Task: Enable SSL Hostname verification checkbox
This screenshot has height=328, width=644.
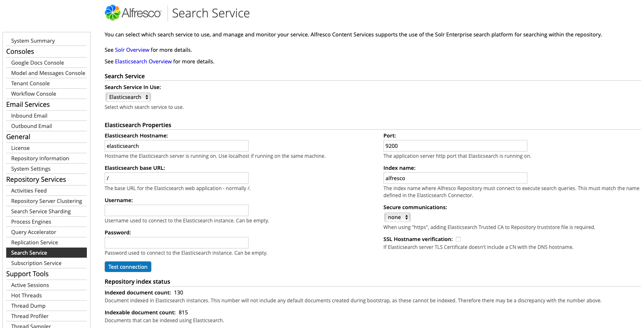Action: (x=458, y=239)
